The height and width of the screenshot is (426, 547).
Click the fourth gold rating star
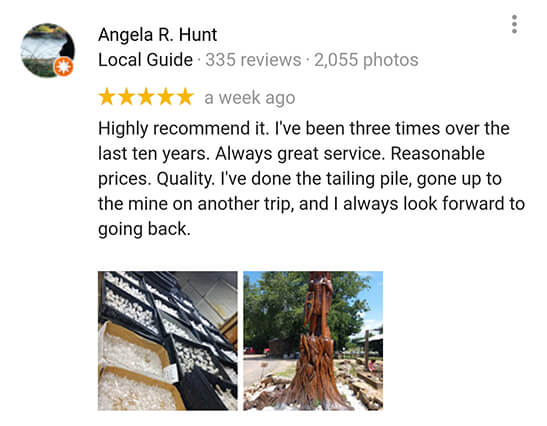point(166,97)
